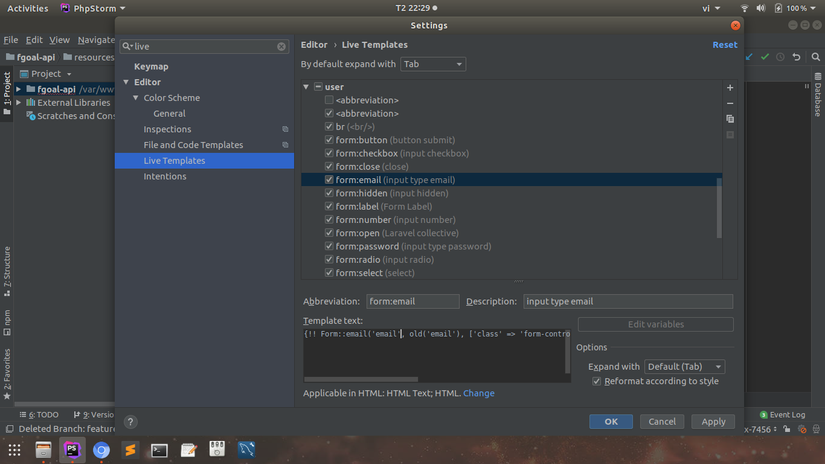Open Event Log in status bar
The height and width of the screenshot is (464, 825).
[x=782, y=415]
